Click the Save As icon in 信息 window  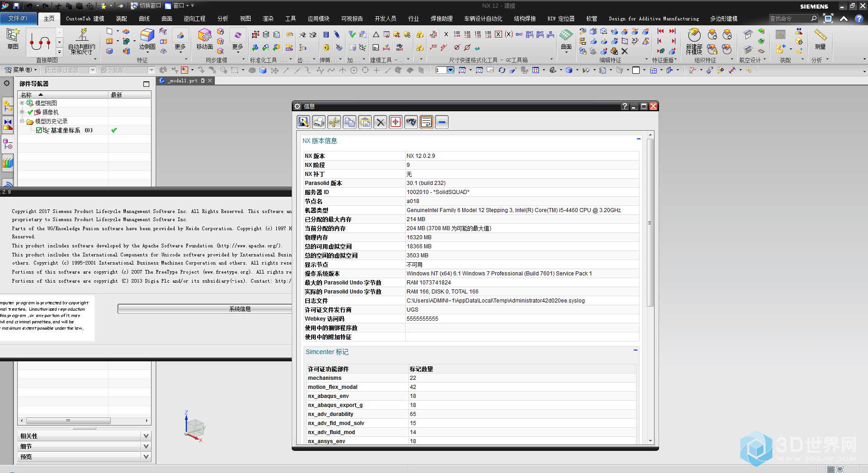click(304, 122)
